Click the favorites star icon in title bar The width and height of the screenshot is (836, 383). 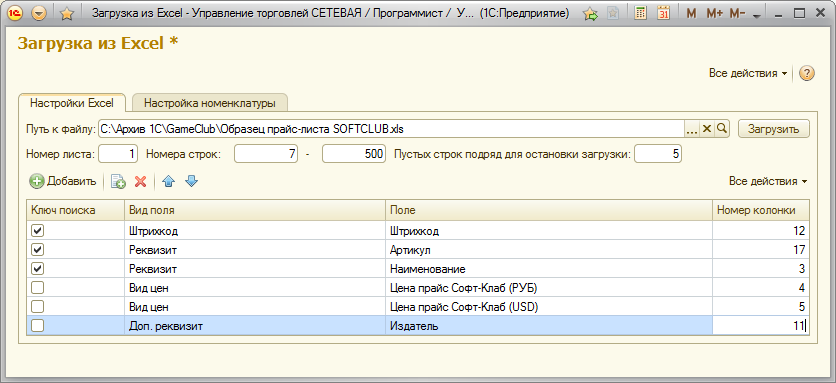pos(67,14)
